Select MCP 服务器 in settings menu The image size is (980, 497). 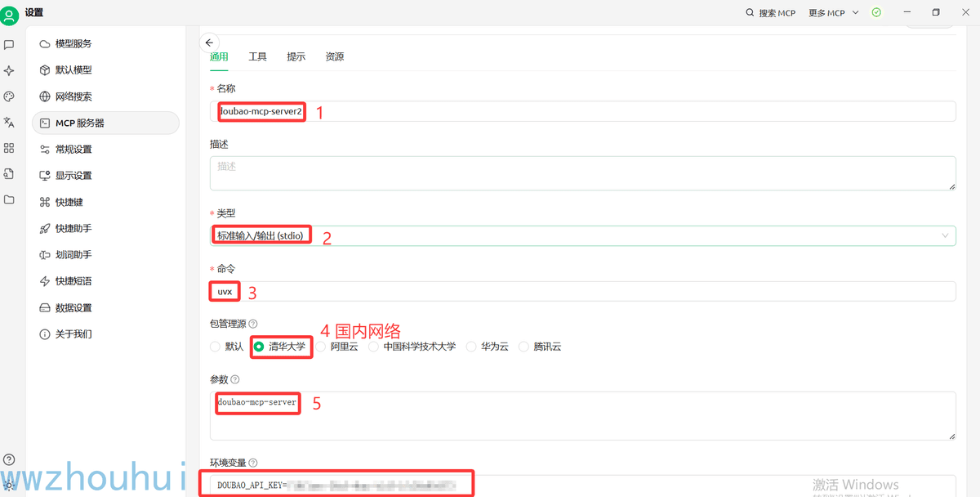(105, 123)
